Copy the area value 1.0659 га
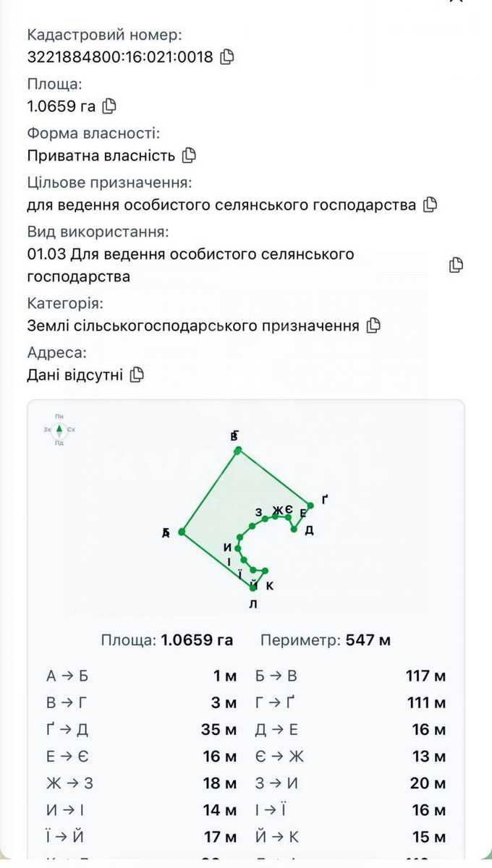Image resolution: width=492 pixels, height=868 pixels. (x=109, y=106)
